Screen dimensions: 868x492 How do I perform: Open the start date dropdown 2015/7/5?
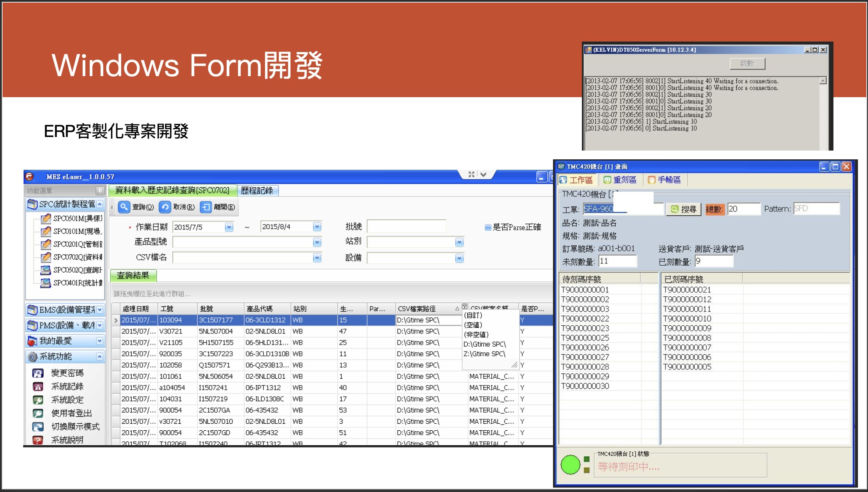[x=229, y=227]
